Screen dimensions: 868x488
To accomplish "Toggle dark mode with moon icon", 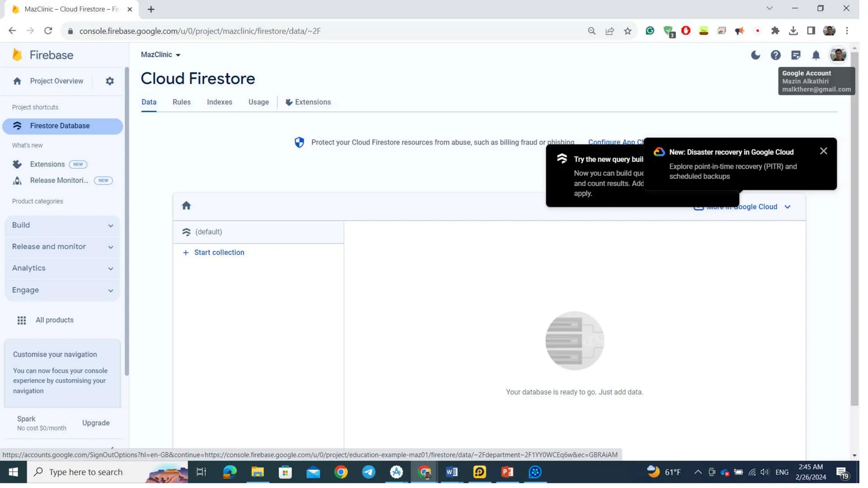I will [755, 55].
